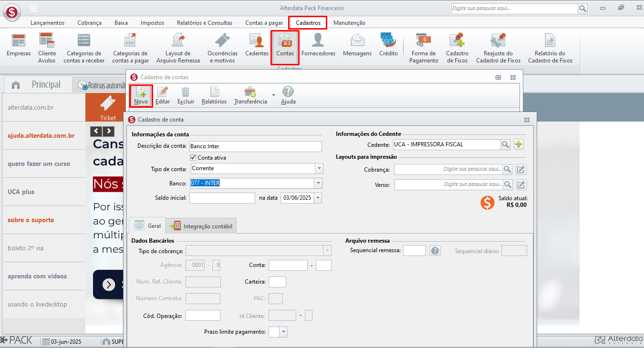Open Cadastro de Fixos

point(457,48)
